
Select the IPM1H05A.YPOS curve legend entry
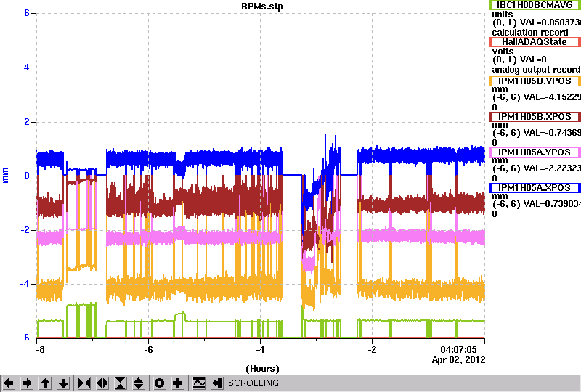(x=535, y=152)
